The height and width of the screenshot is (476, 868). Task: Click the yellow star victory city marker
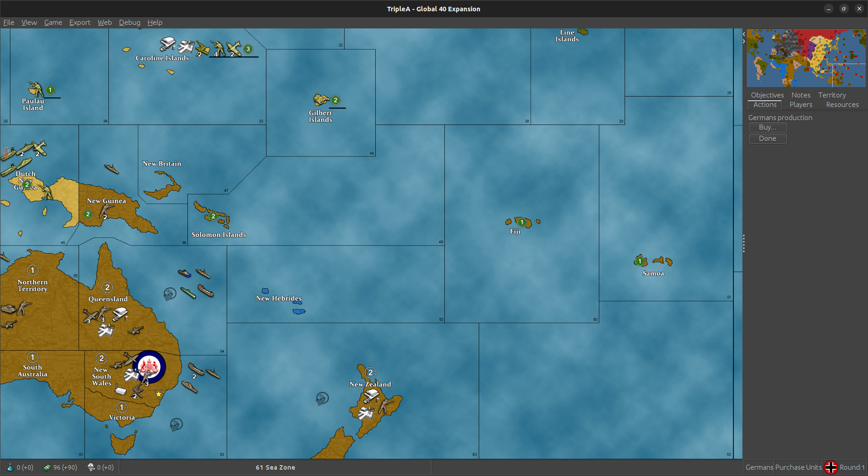pyautogui.click(x=159, y=394)
